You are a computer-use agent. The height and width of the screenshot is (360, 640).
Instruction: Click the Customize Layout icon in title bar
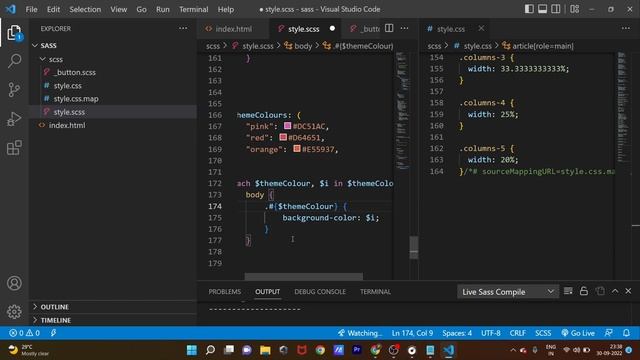[574, 9]
